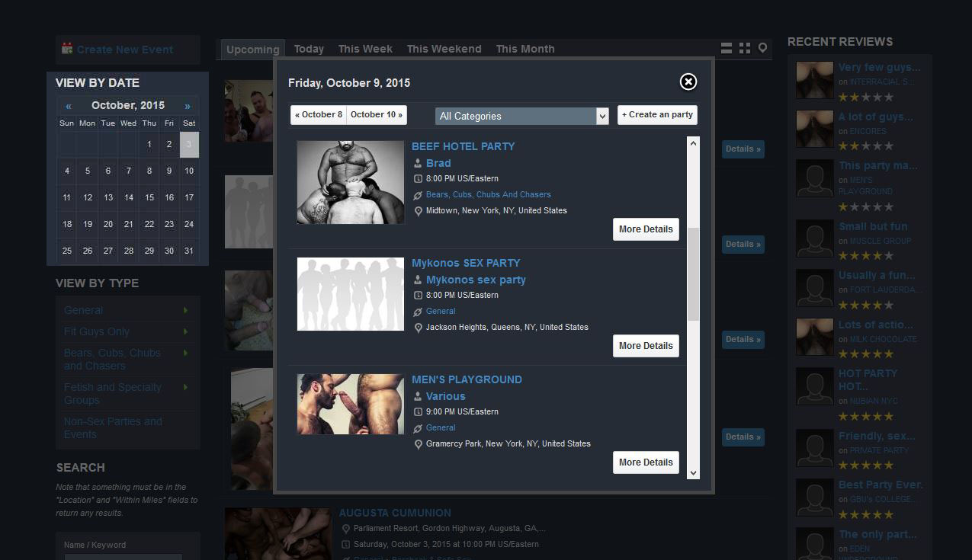972x560 pixels.
Task: Jump to October 10 events
Action: click(x=376, y=115)
